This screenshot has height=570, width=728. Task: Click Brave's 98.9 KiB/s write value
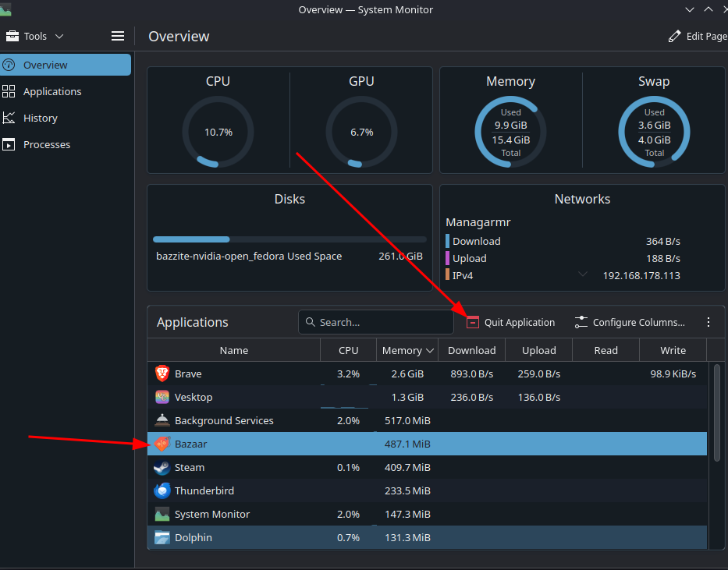pyautogui.click(x=673, y=374)
